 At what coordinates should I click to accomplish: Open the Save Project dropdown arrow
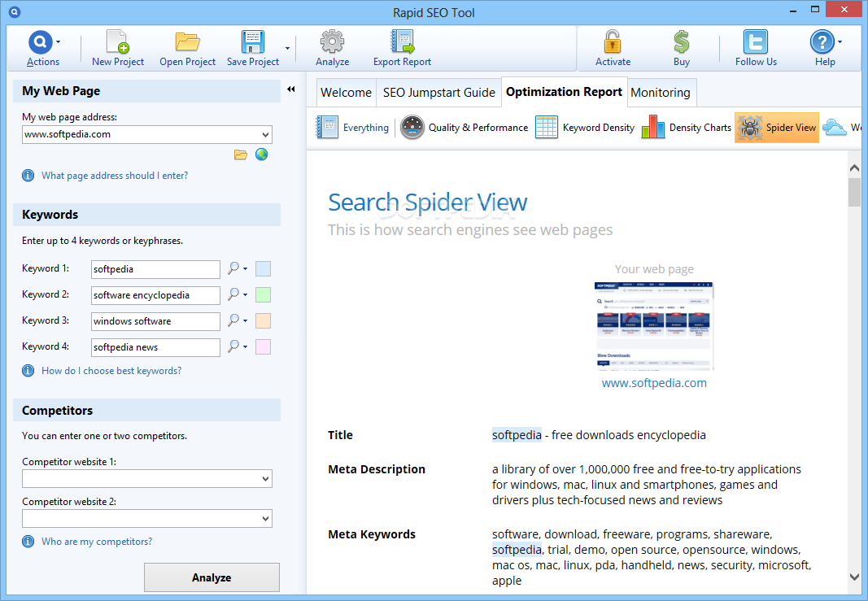pos(287,49)
